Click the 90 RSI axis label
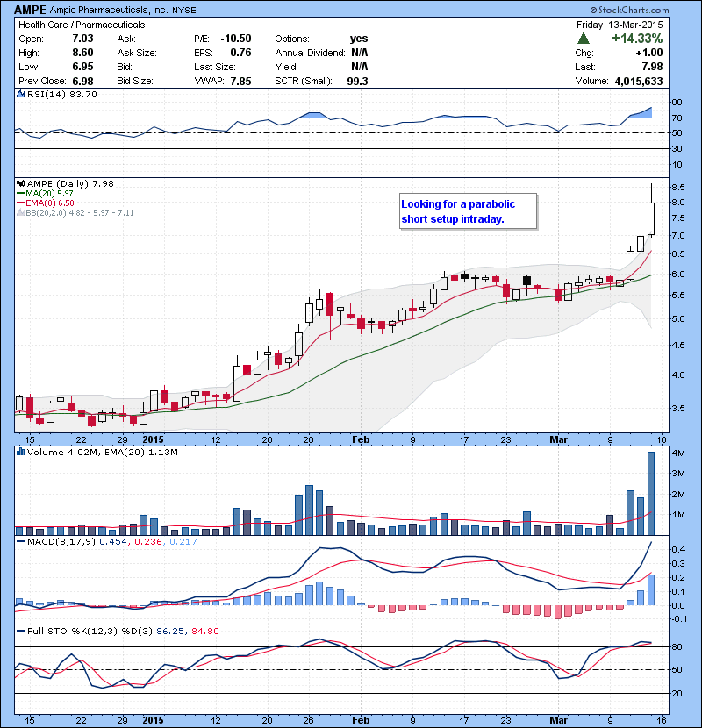 677,103
